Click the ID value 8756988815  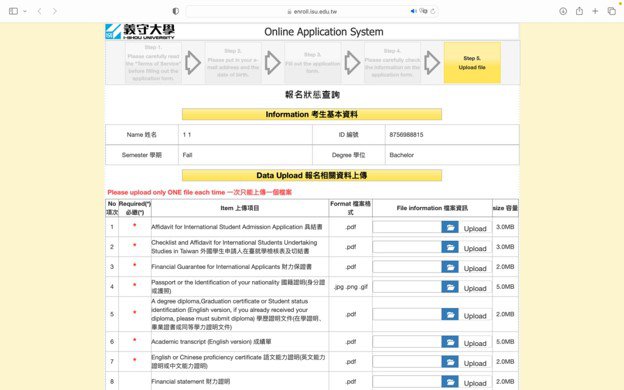406,135
